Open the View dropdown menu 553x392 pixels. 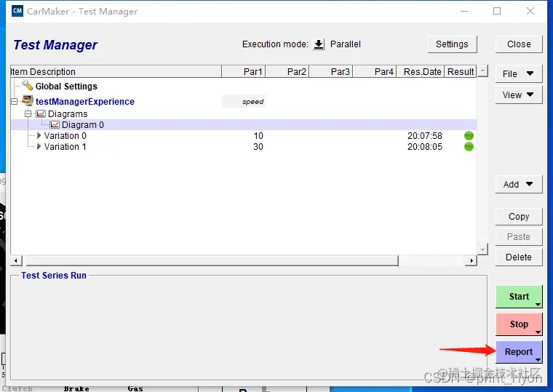[x=518, y=95]
